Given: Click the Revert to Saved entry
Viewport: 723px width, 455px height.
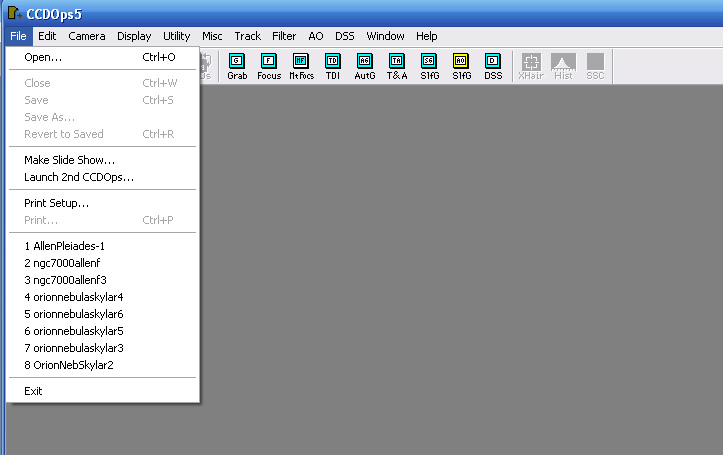Looking at the screenshot, I should point(103,134).
